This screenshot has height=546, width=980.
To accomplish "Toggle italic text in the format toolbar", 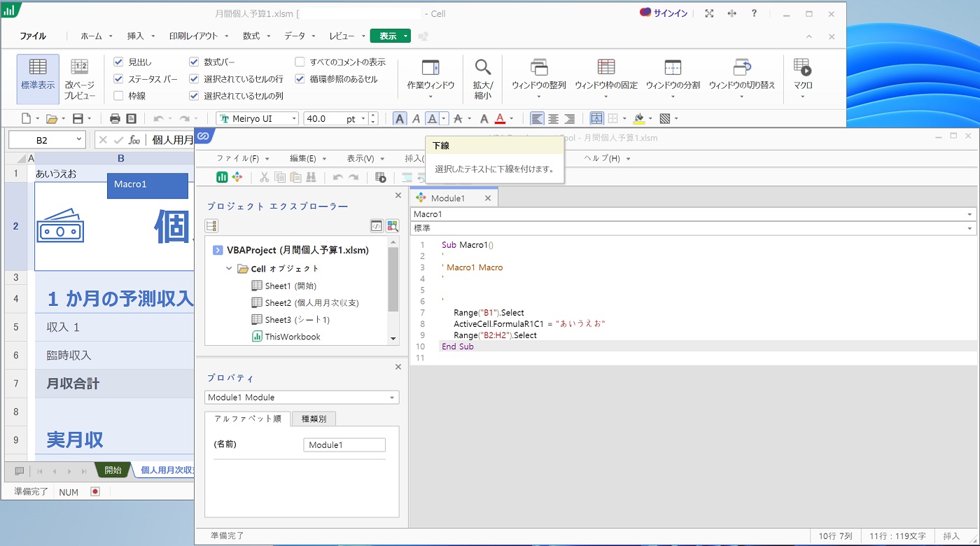I will coord(416,119).
